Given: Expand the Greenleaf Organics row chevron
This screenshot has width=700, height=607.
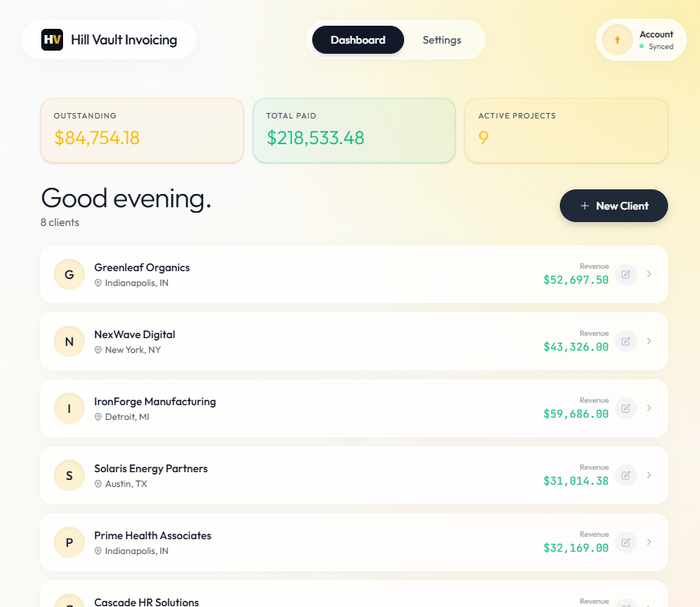Looking at the screenshot, I should coord(649,274).
